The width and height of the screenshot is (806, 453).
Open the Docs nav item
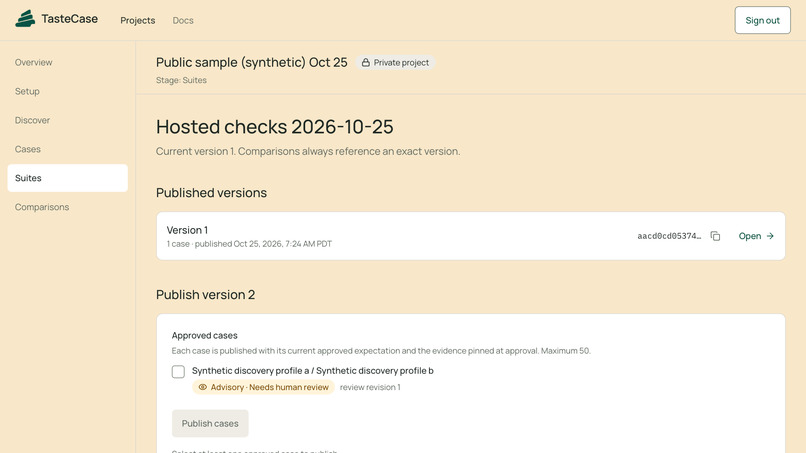(x=183, y=21)
